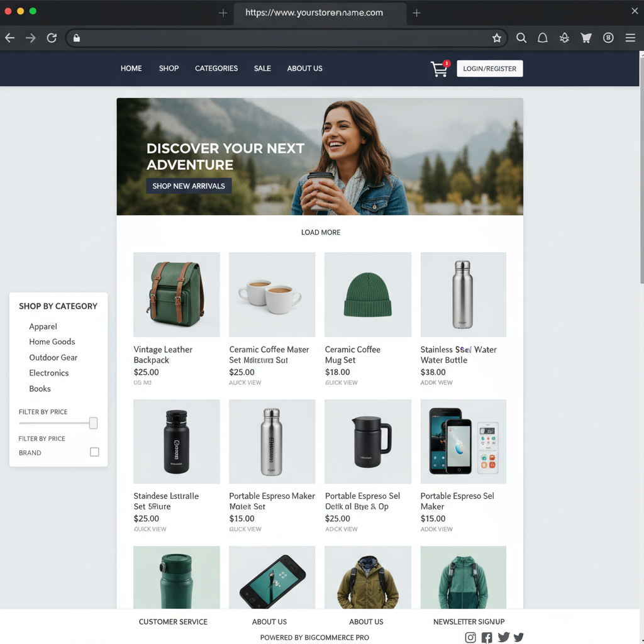Click the SHOP NEW ARRIVALS banner button
644x644 pixels.
(x=189, y=186)
